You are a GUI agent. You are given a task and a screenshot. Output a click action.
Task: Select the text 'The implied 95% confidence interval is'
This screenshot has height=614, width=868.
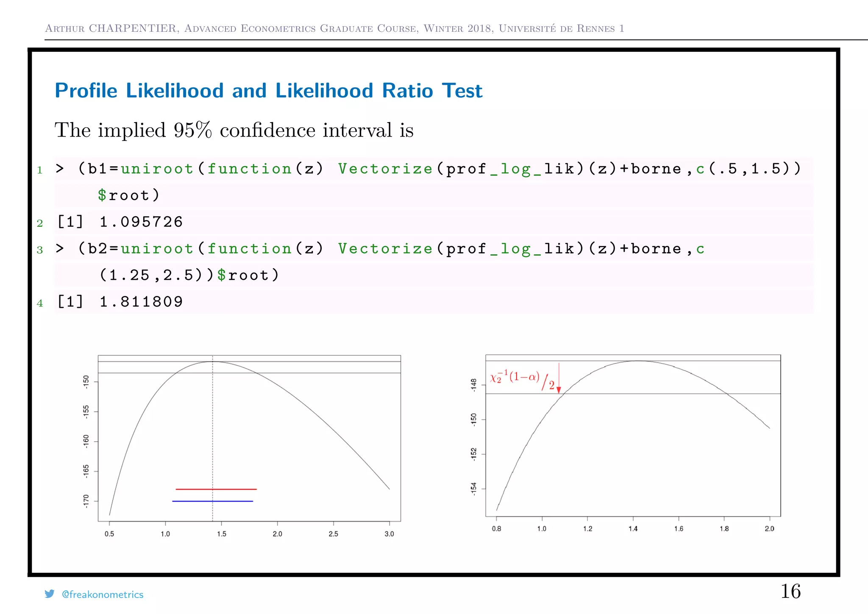(234, 130)
